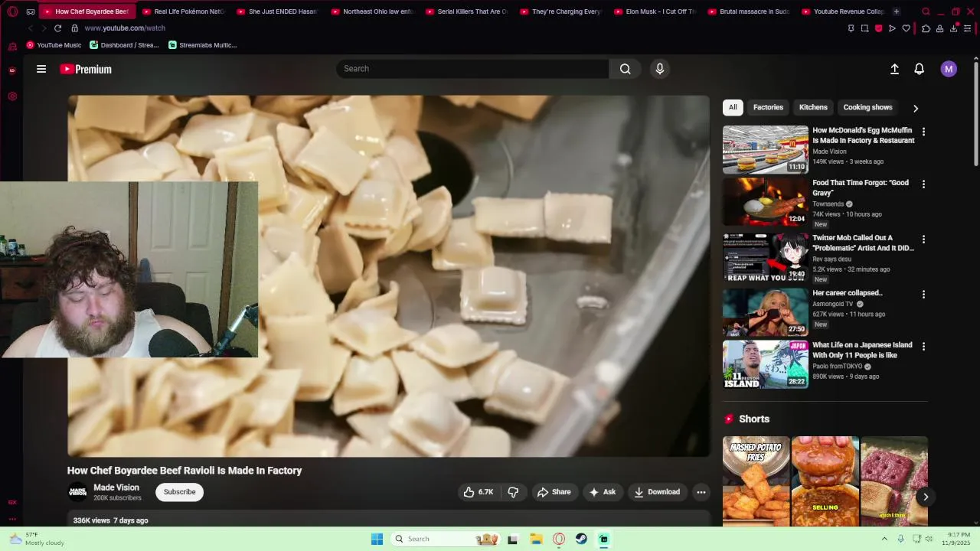Viewport: 980px width, 551px height.
Task: Open options for the Good Gravy video
Action: [923, 184]
